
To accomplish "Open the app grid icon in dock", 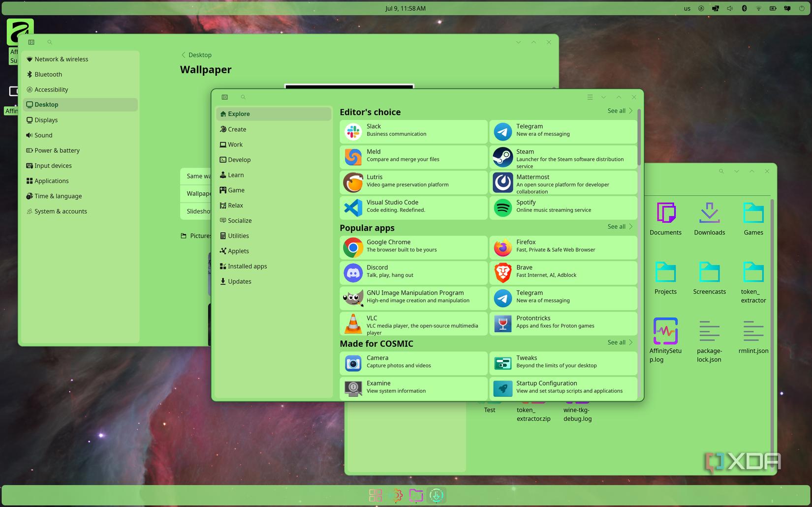I will [375, 495].
